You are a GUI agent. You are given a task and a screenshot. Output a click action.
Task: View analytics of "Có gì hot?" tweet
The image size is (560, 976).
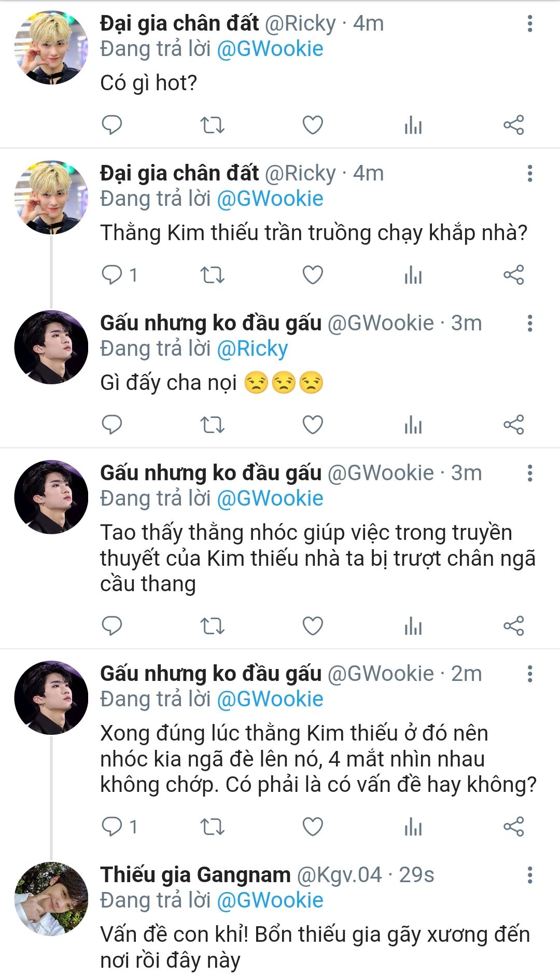pyautogui.click(x=413, y=125)
